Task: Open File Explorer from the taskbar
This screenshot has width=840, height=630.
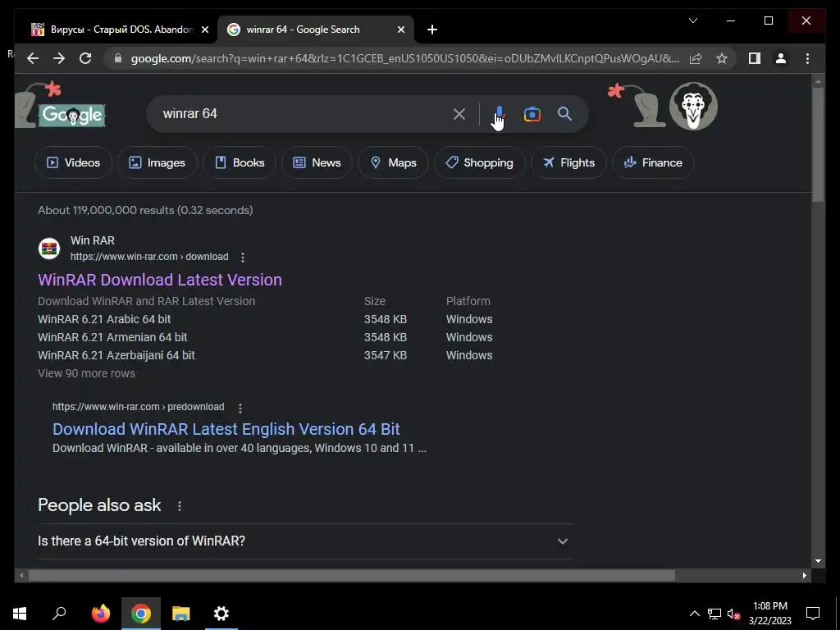Action: 181,614
